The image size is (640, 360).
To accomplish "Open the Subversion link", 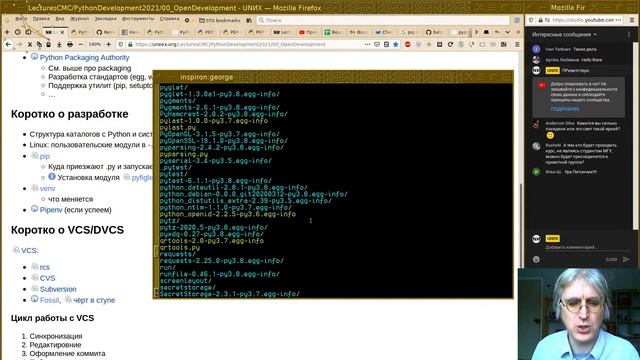I will (x=58, y=289).
